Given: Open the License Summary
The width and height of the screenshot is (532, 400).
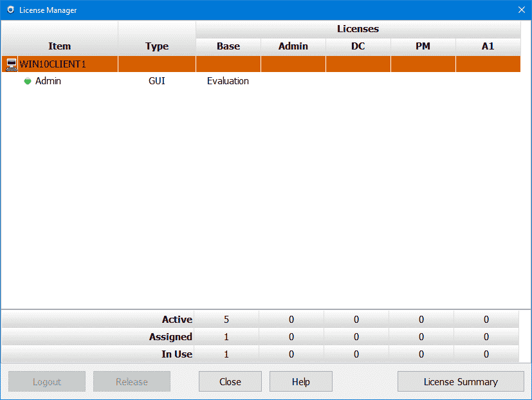Looking at the screenshot, I should coord(460,381).
